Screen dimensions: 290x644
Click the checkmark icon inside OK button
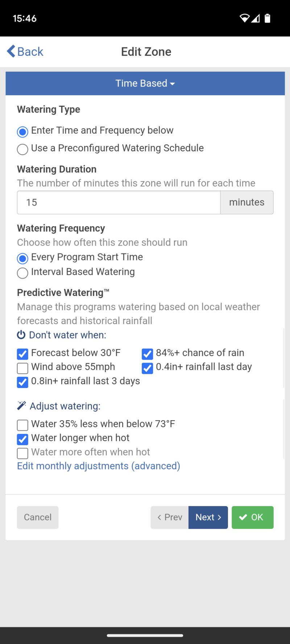243,517
